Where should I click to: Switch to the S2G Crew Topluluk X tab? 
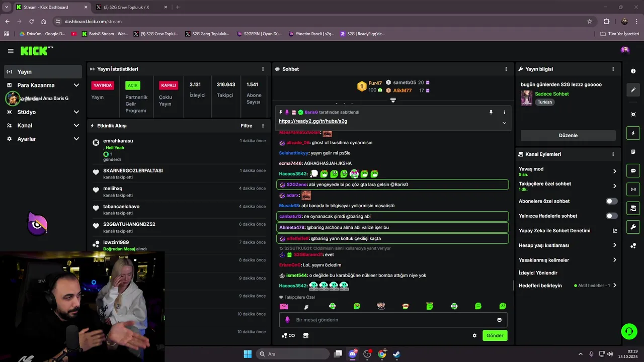pyautogui.click(x=130, y=7)
